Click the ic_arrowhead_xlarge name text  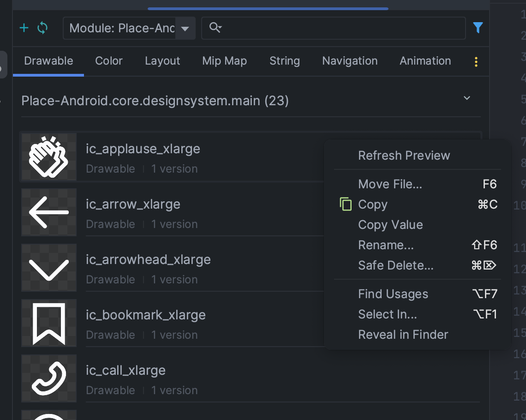[x=148, y=259]
